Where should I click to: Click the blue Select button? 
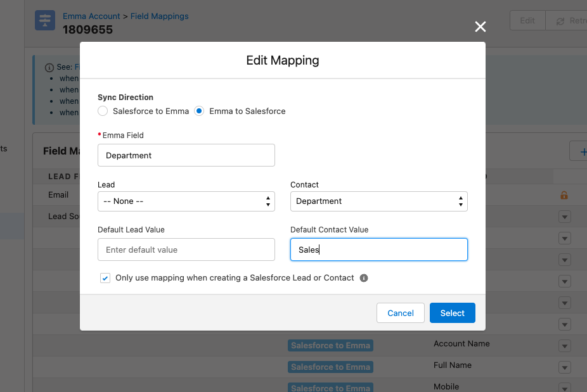[x=453, y=313]
